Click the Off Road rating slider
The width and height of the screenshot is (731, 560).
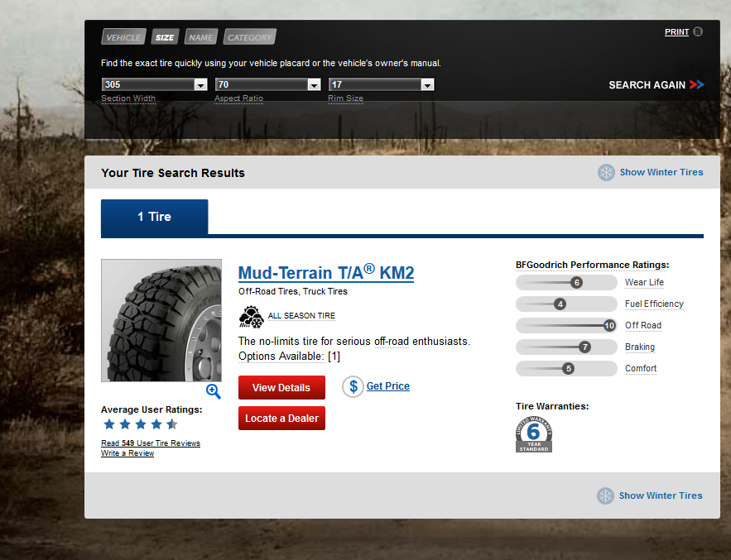click(566, 325)
